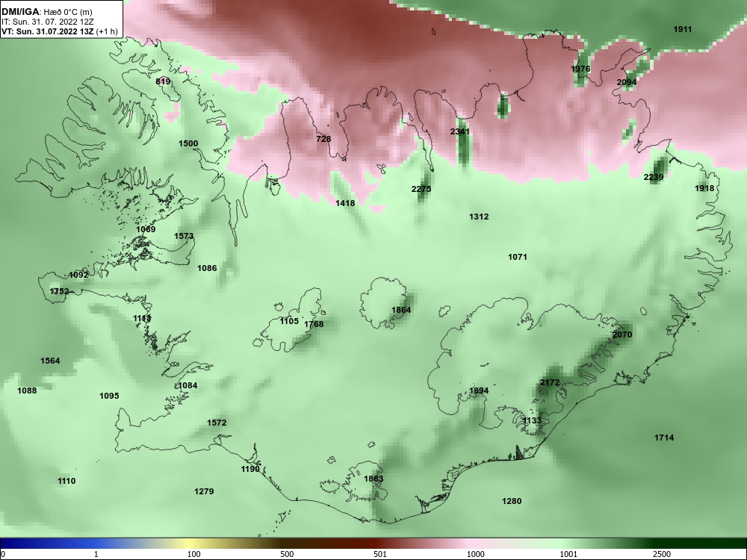Select the 728 value label

[323, 139]
